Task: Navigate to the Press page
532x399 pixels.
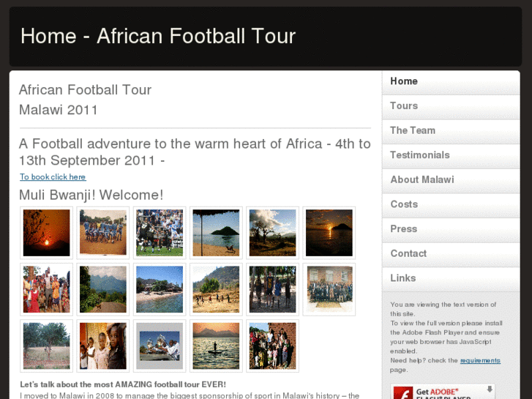Action: click(x=404, y=229)
